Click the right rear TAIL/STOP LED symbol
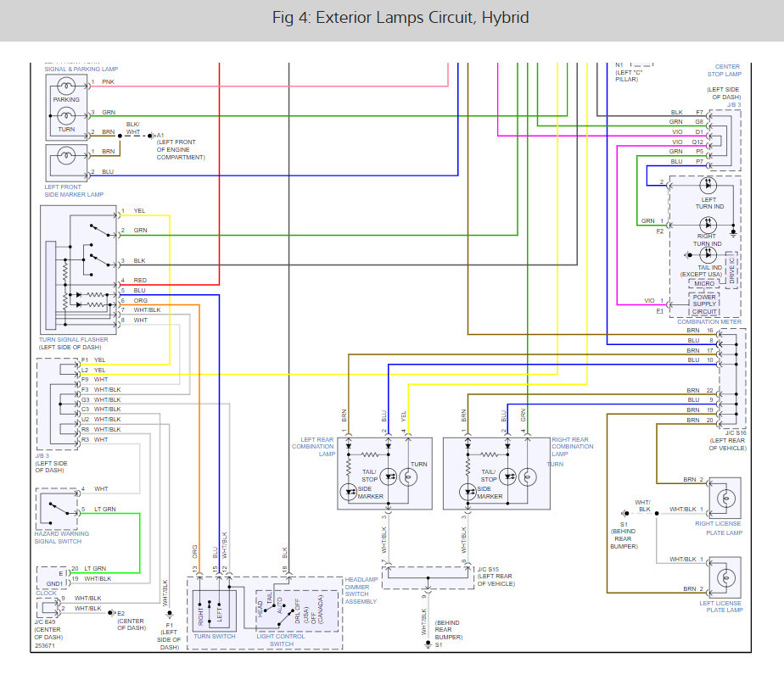 [508, 477]
